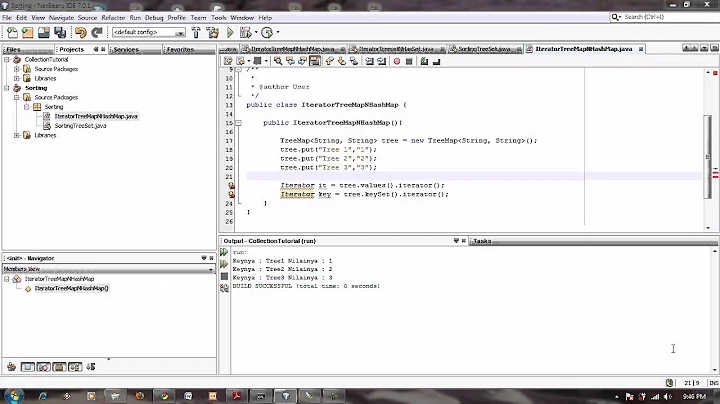This screenshot has width=720, height=404.
Task: Switch to the Services tab
Action: [x=126, y=50]
